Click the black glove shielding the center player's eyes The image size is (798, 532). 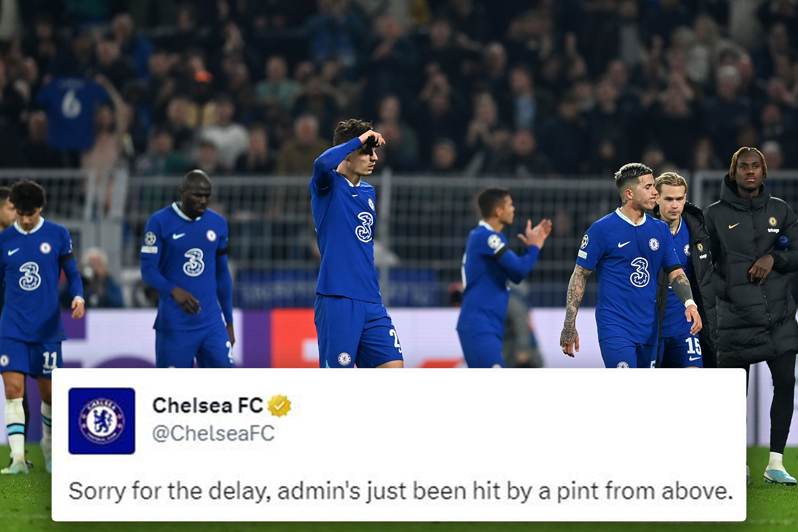[372, 143]
